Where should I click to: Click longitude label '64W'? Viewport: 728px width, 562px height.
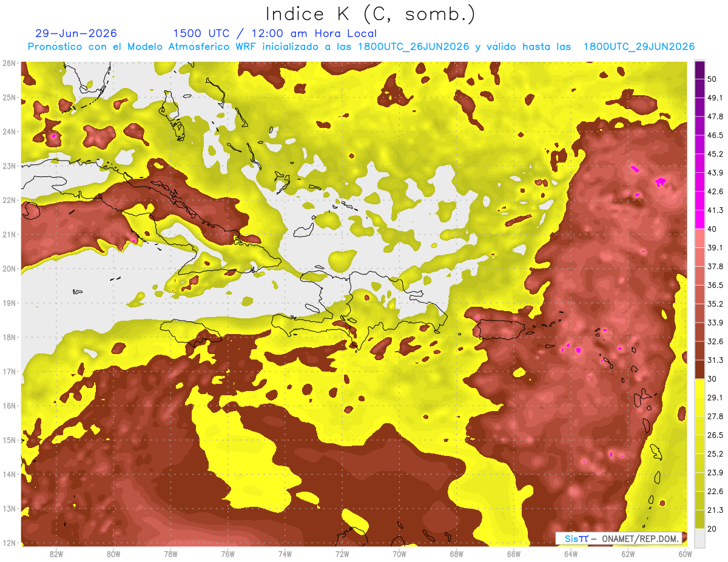tap(571, 554)
